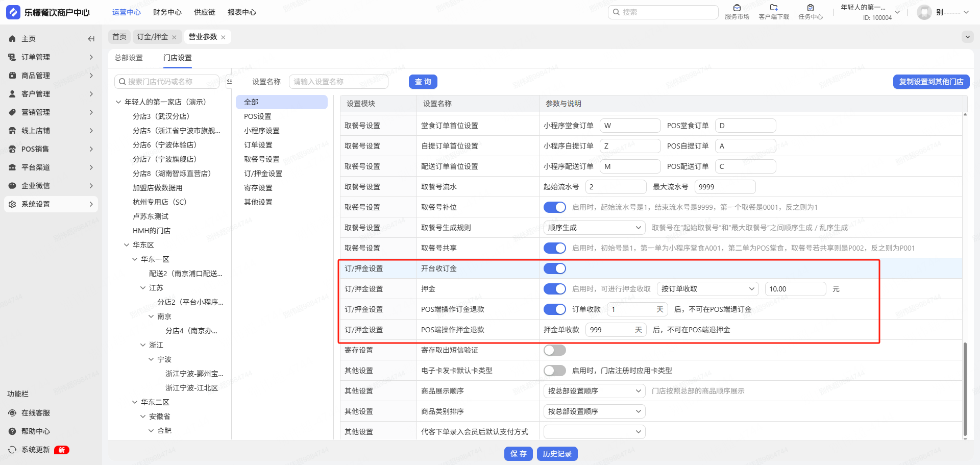980x465 pixels.
Task: Open the 按订单收取 deposit dropdown
Action: point(707,289)
